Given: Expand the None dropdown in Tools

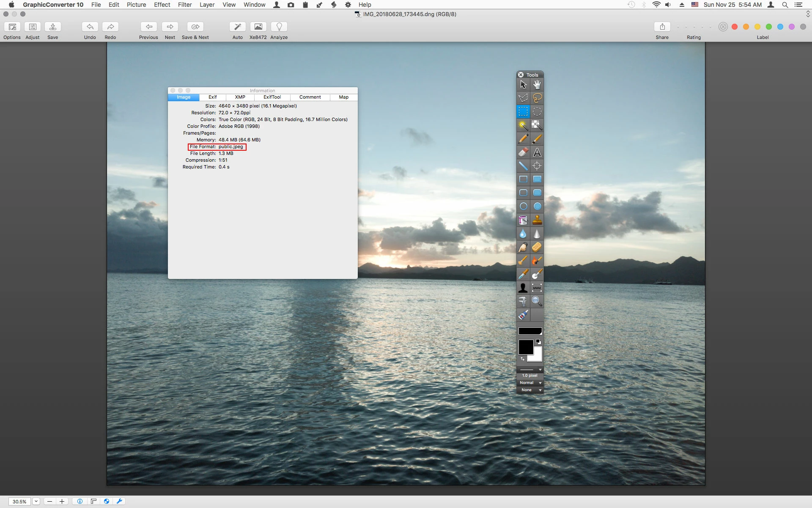Looking at the screenshot, I should click(x=530, y=390).
